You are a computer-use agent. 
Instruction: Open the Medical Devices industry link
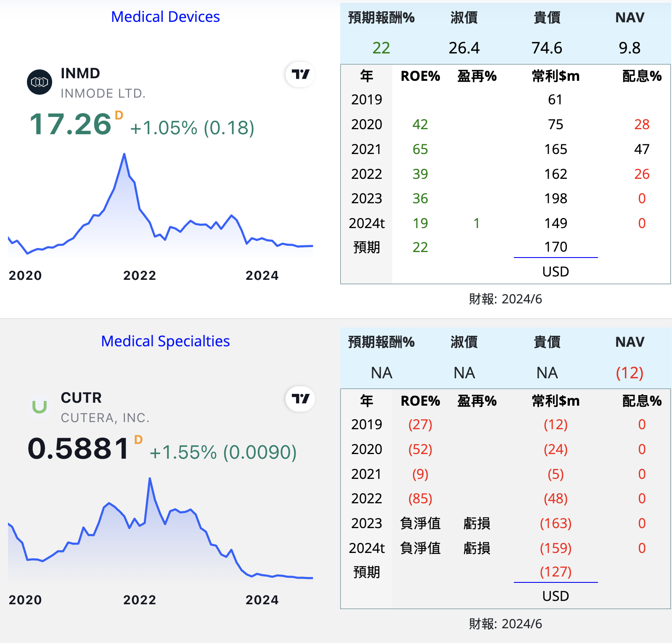click(x=165, y=17)
